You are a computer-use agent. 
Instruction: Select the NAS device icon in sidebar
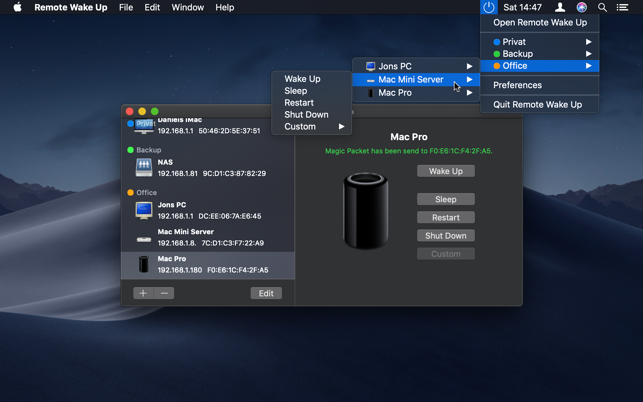click(x=144, y=168)
